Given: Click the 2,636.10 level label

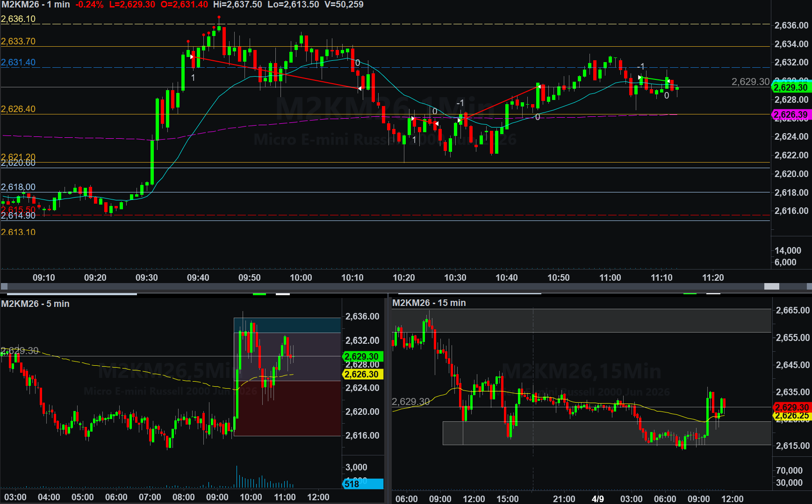Looking at the screenshot, I should pos(18,19).
